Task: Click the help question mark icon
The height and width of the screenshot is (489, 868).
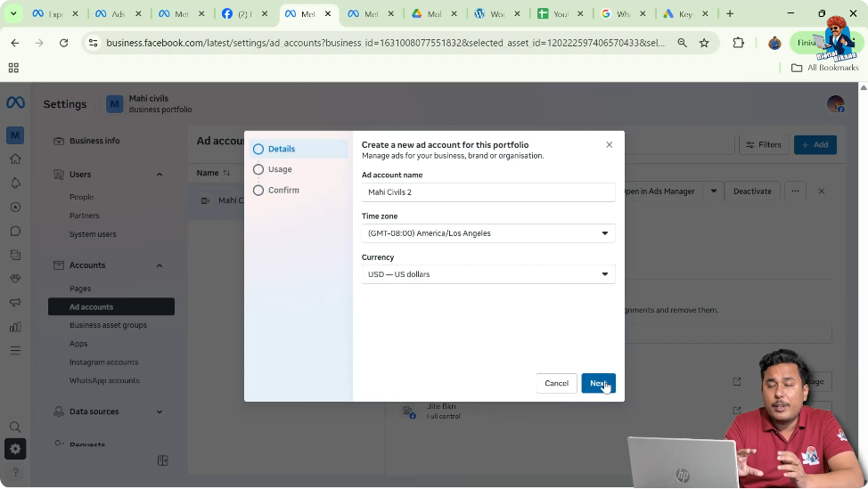Action: [x=15, y=472]
